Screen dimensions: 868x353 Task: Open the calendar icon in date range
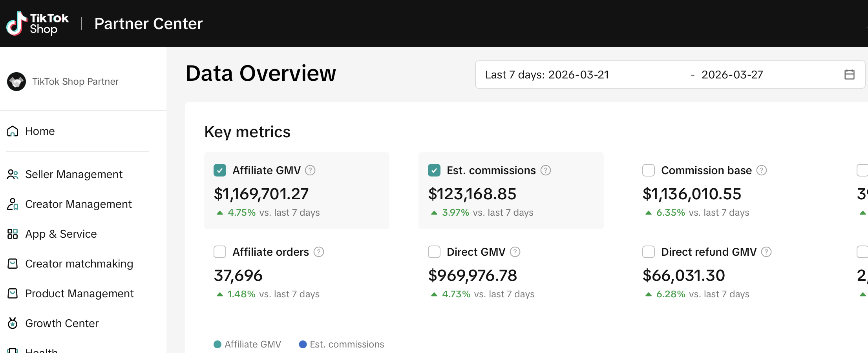click(x=850, y=75)
